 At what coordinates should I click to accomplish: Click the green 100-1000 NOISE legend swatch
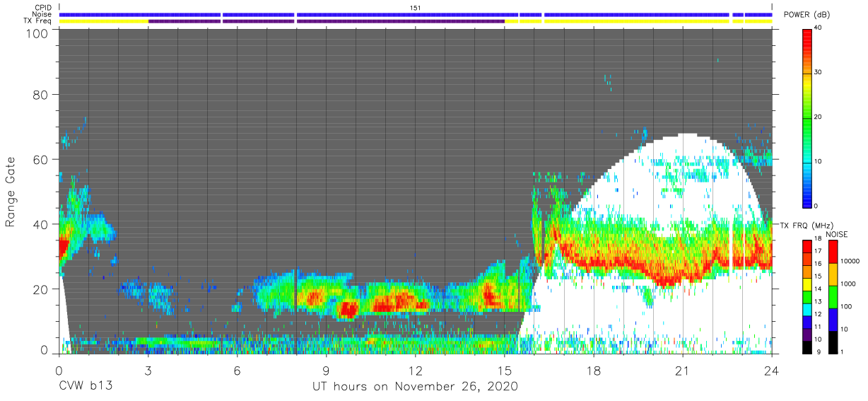(832, 296)
